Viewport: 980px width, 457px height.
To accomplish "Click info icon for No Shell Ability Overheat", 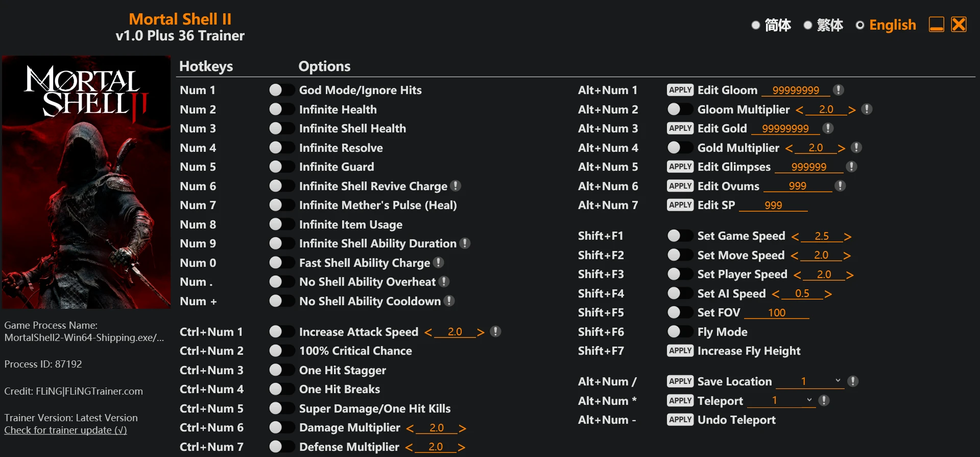I will pos(444,282).
